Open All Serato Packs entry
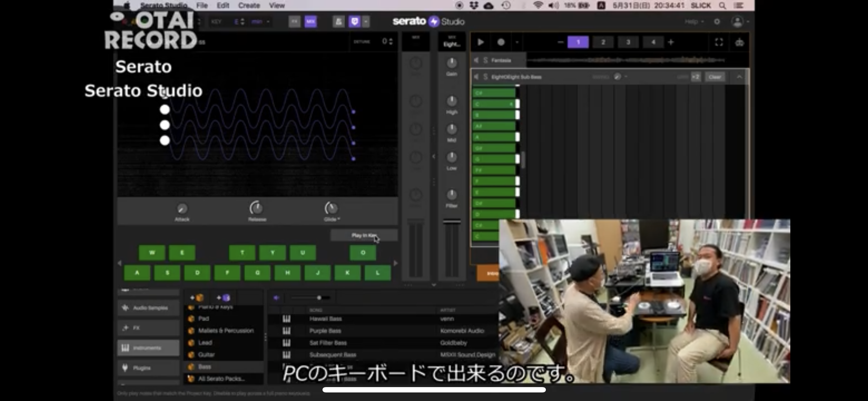 [223, 379]
